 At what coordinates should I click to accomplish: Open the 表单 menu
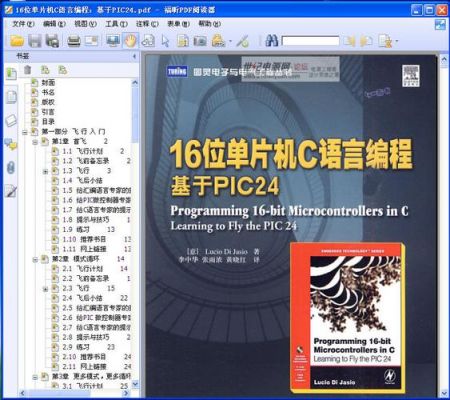[178, 24]
